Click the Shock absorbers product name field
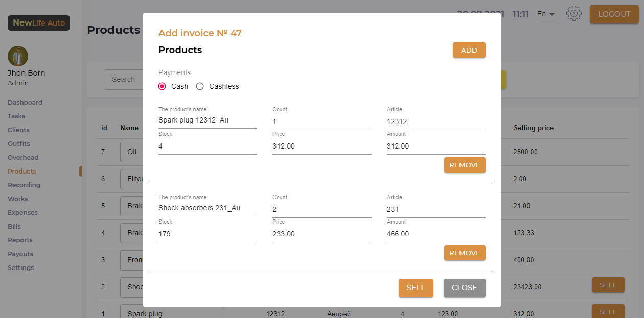 (208, 208)
